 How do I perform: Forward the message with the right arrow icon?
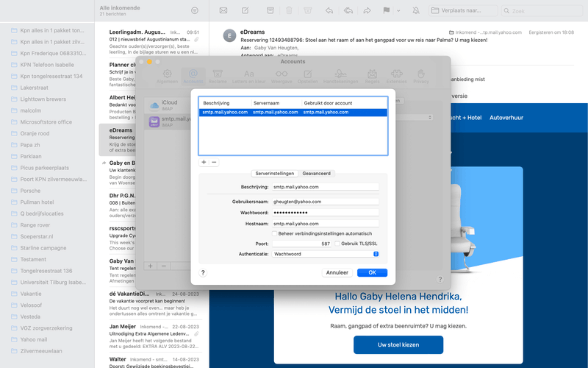coord(367,10)
